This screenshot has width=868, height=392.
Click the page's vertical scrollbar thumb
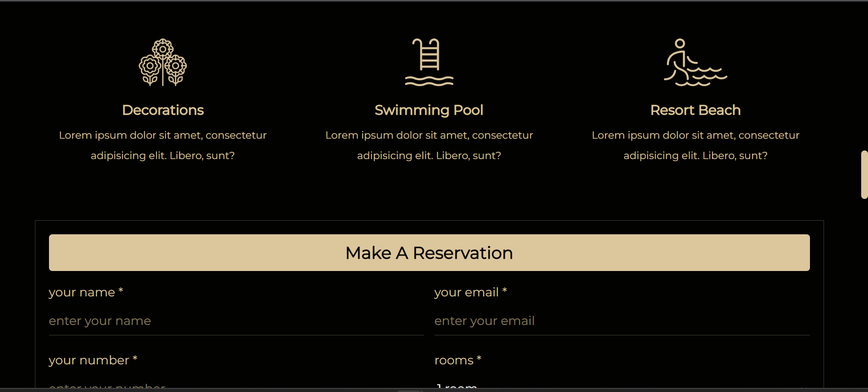click(864, 174)
